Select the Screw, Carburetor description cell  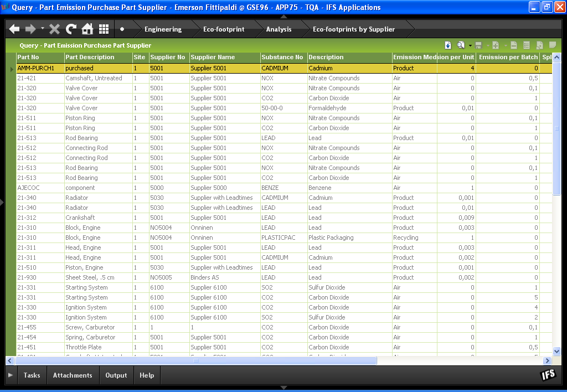[99, 327]
